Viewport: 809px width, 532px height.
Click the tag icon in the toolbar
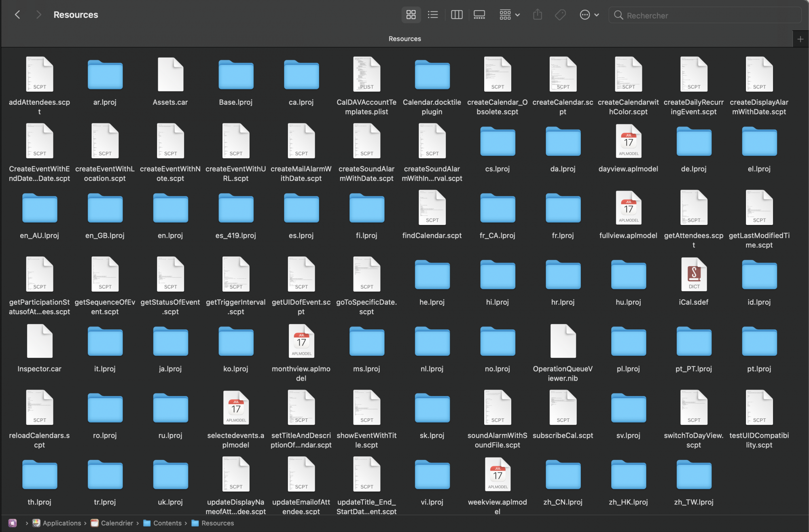click(560, 15)
